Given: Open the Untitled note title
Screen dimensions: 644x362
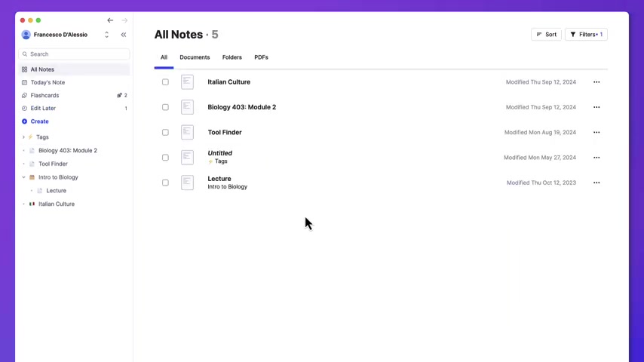Looking at the screenshot, I should pos(219,153).
